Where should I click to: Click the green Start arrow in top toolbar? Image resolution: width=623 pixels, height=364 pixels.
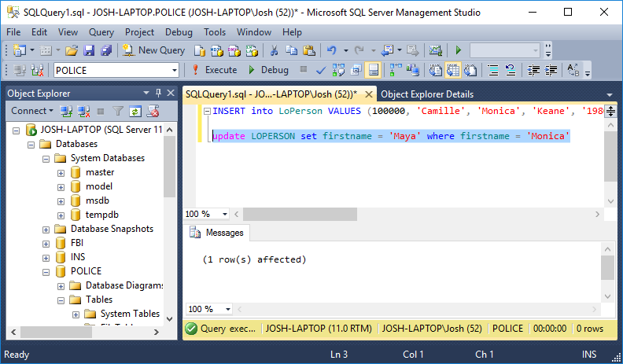[459, 50]
